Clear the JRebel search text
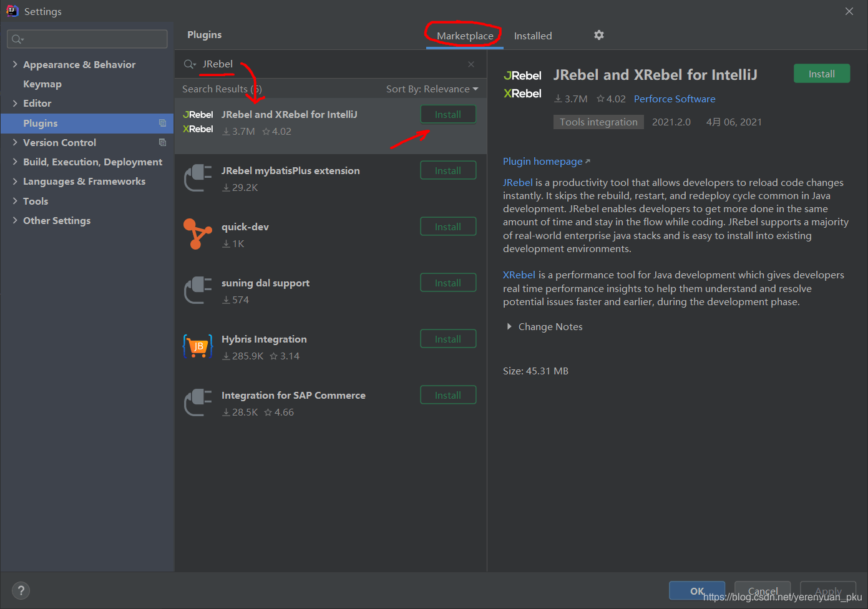 click(x=471, y=64)
